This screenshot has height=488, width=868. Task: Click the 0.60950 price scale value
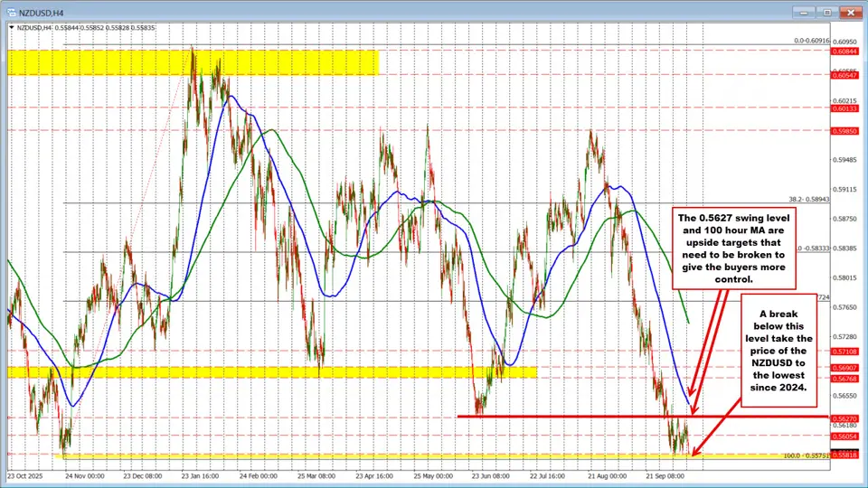pos(844,42)
